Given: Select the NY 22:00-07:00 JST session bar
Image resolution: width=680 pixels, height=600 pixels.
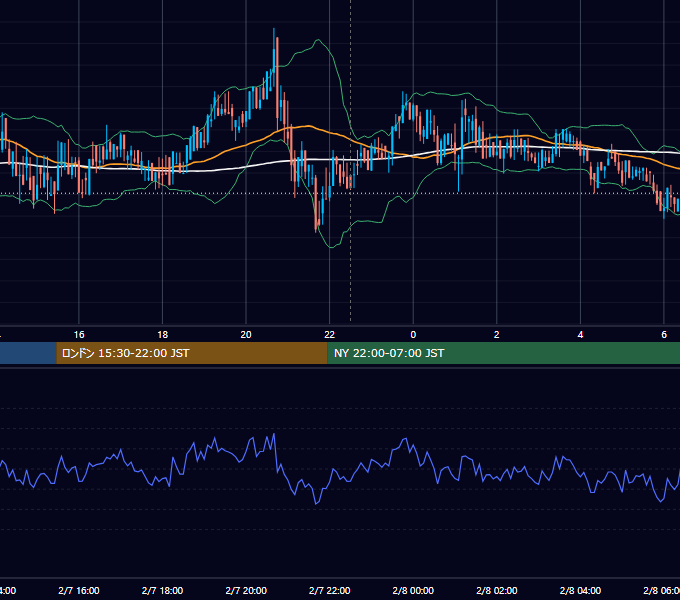Looking at the screenshot, I should (x=503, y=353).
